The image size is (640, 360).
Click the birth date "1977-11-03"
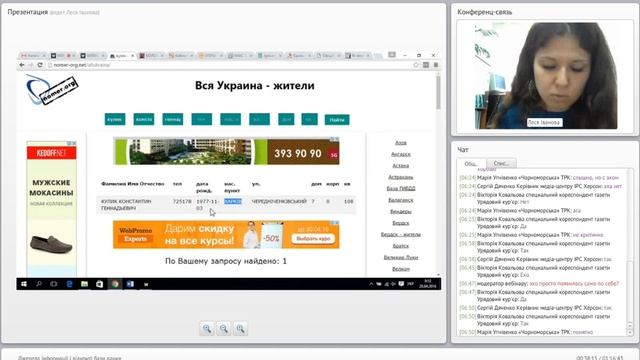click(x=207, y=204)
